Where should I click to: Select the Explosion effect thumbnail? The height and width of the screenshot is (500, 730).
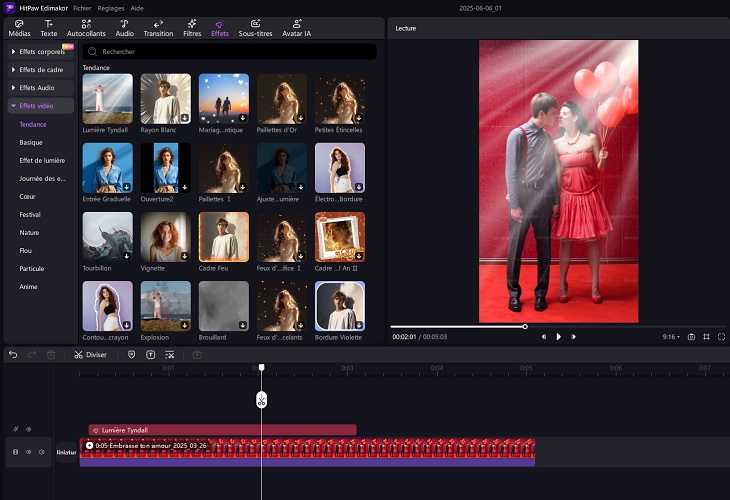coord(166,306)
